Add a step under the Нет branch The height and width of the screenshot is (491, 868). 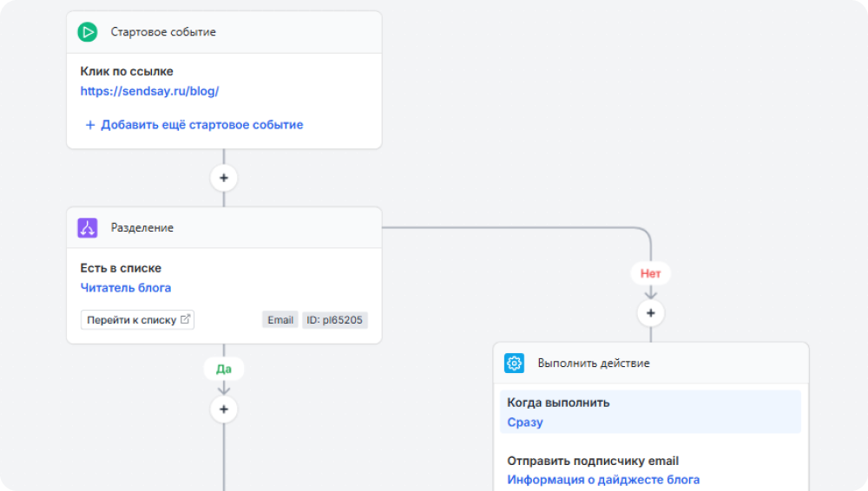650,312
